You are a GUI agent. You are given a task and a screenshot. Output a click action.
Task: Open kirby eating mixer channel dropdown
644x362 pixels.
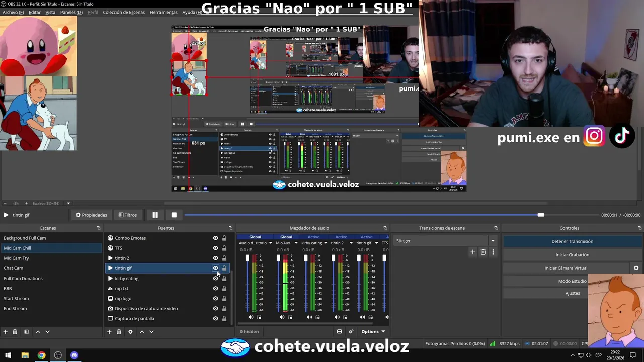326,243
